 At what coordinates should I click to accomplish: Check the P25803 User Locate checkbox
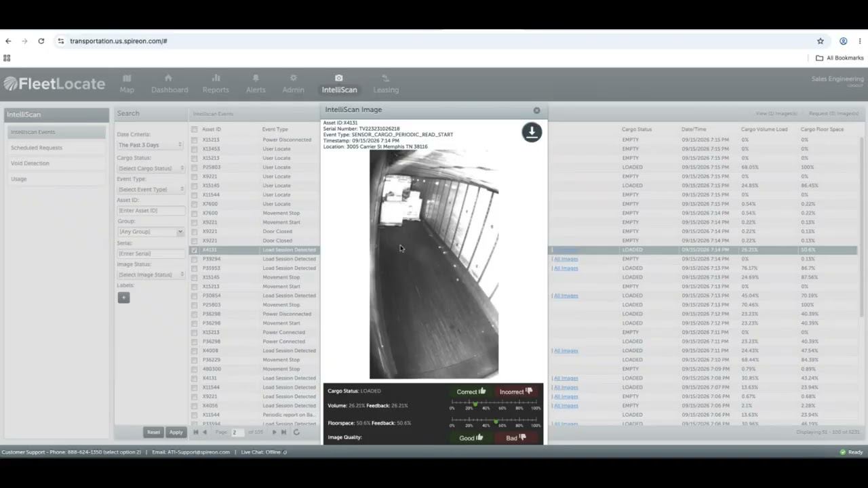point(195,167)
